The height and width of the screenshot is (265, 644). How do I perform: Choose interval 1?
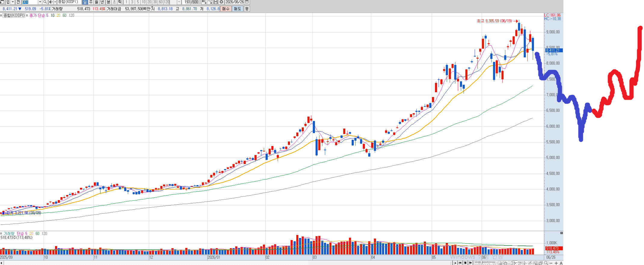point(126,2)
